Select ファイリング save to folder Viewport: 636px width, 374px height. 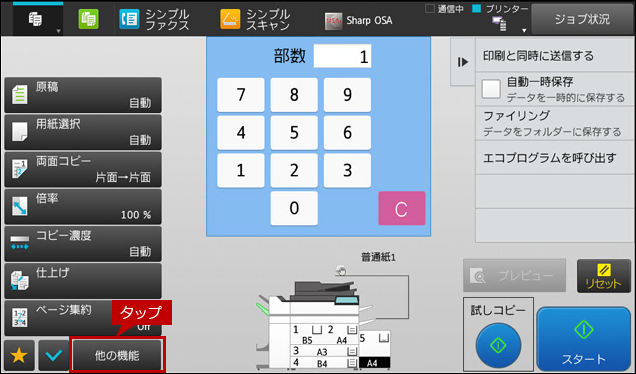(x=554, y=124)
